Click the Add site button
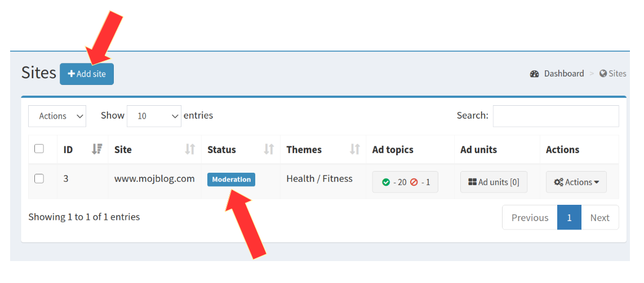 (x=87, y=74)
